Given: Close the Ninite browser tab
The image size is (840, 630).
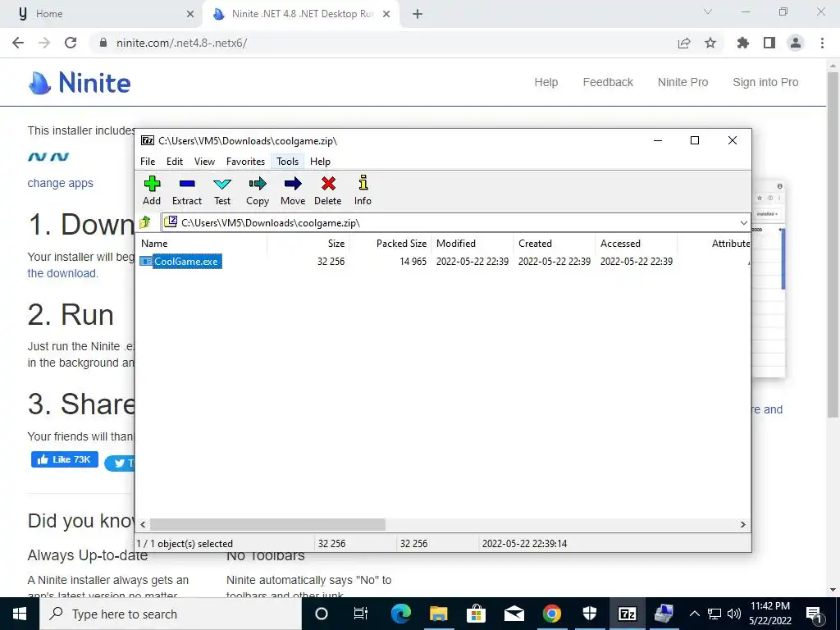Looking at the screenshot, I should coord(386,14).
